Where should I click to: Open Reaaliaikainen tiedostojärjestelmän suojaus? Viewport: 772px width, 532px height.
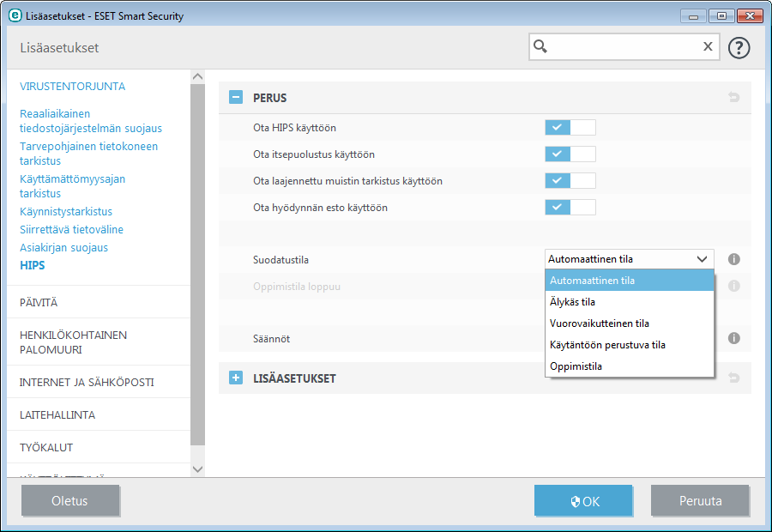91,121
